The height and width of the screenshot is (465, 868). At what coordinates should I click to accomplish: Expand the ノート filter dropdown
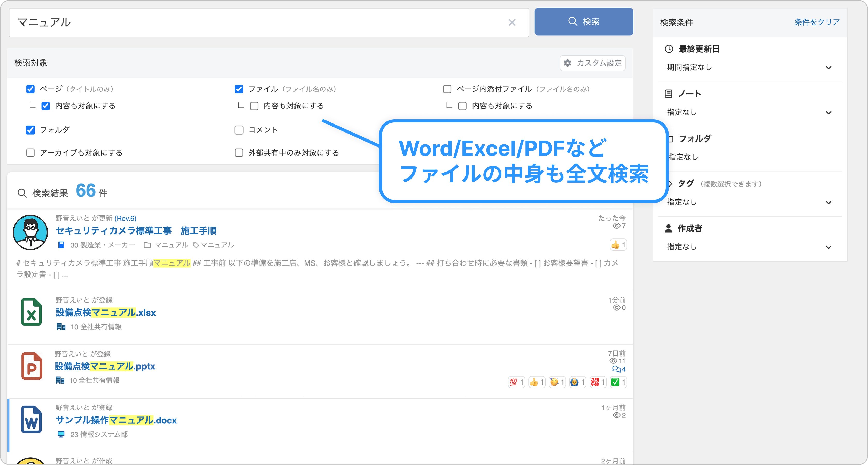point(749,112)
